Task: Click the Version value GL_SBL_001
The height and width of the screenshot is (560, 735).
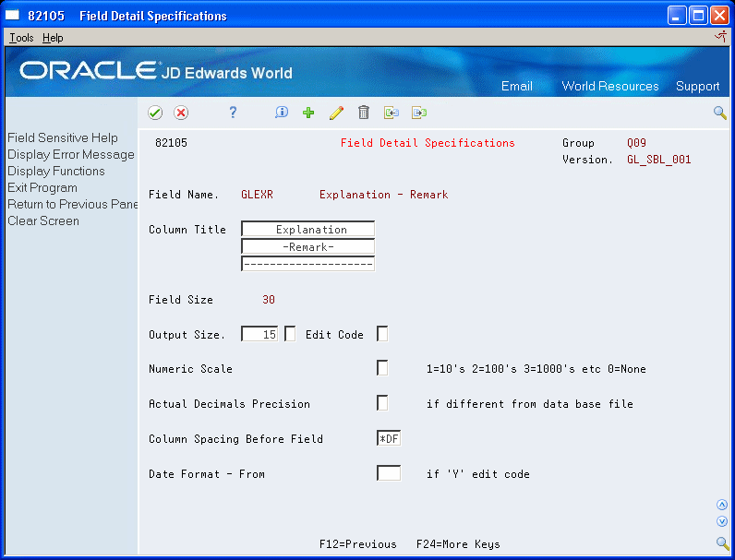Action: pos(658,160)
